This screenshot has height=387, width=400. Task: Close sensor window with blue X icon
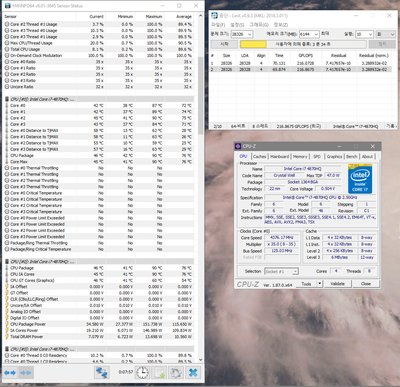tap(193, 372)
